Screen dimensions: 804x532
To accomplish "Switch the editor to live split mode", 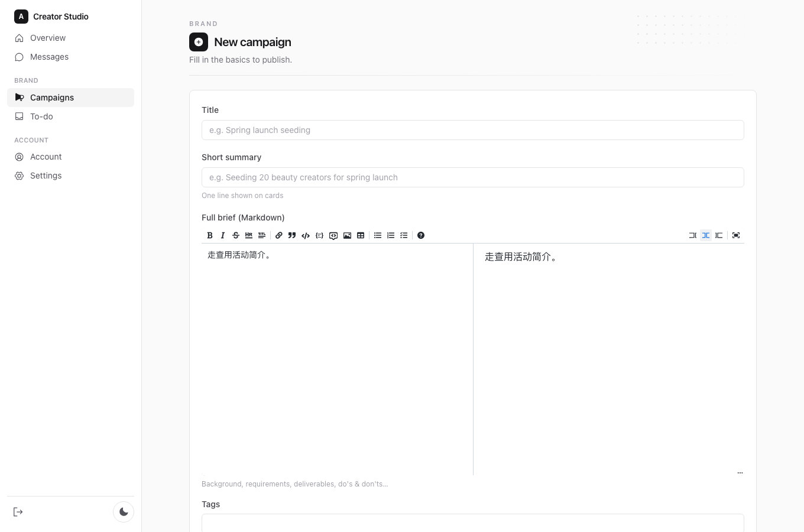I will pyautogui.click(x=706, y=235).
